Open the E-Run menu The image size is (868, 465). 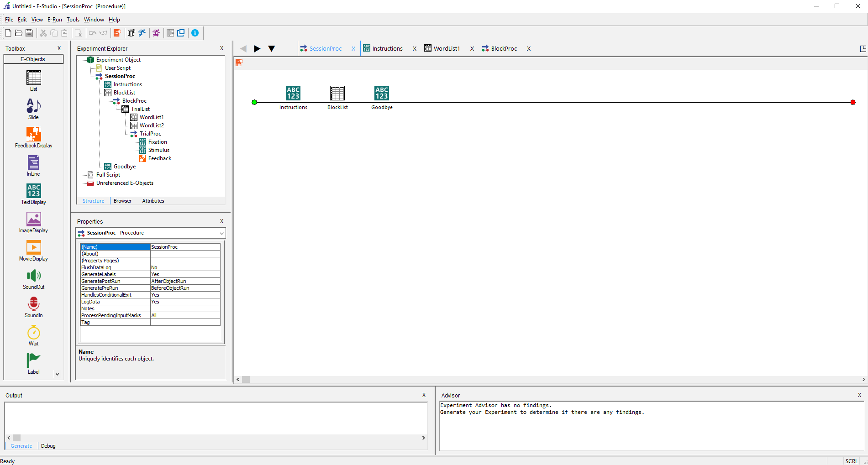pyautogui.click(x=54, y=20)
